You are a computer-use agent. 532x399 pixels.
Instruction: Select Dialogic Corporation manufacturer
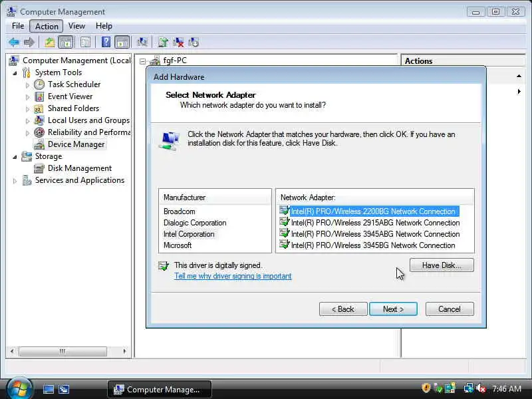195,223
